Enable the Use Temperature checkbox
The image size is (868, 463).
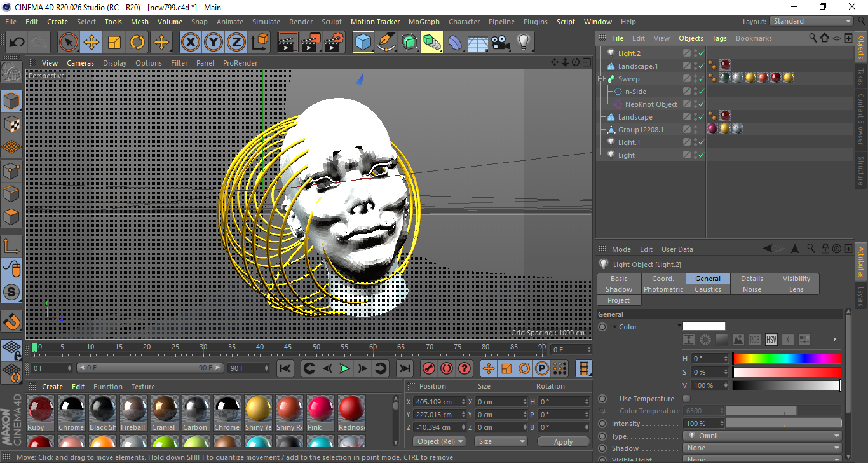pos(687,399)
